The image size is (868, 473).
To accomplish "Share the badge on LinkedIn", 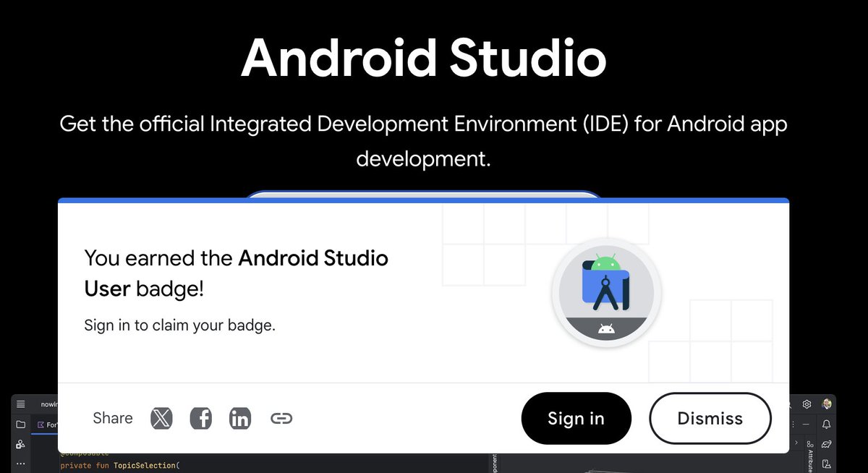I will tap(239, 418).
